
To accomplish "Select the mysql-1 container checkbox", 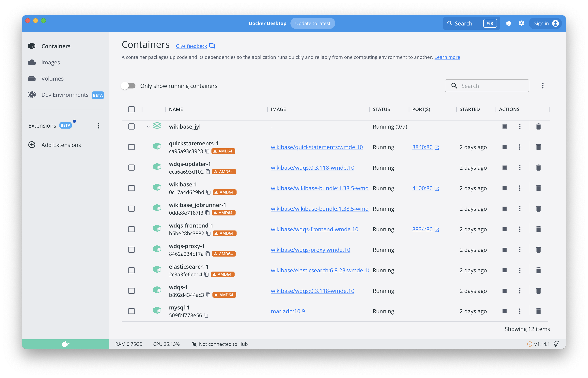I will tap(132, 311).
